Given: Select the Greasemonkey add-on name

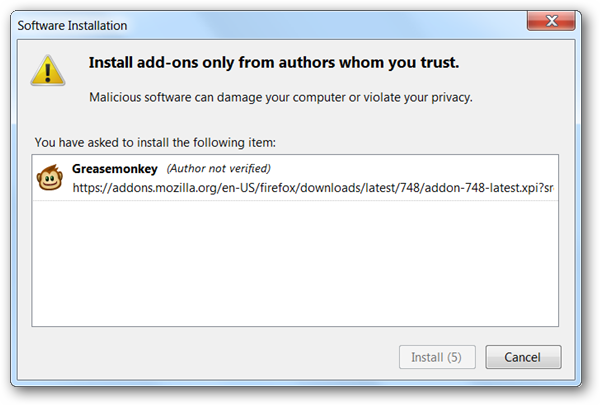Looking at the screenshot, I should 115,168.
